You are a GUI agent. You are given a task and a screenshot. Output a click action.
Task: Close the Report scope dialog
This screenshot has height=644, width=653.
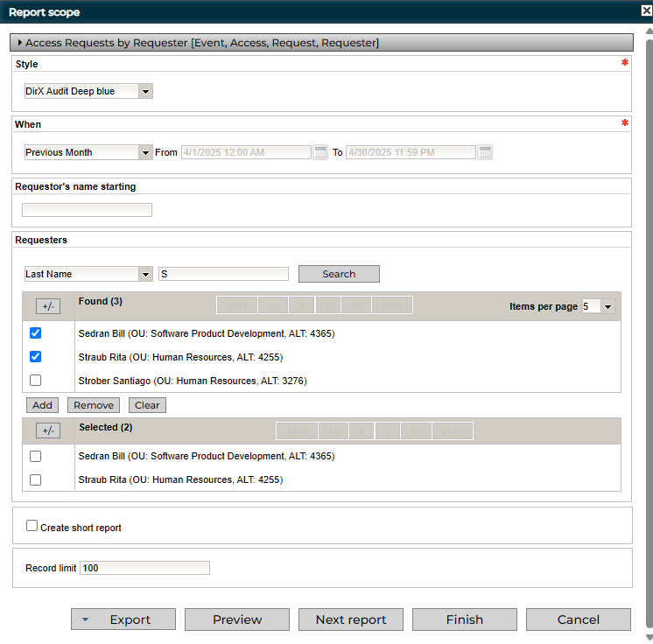tap(646, 11)
